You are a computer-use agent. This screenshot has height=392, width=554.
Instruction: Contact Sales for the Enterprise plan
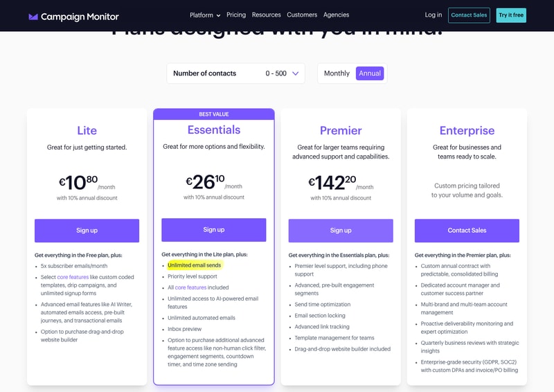(x=467, y=231)
